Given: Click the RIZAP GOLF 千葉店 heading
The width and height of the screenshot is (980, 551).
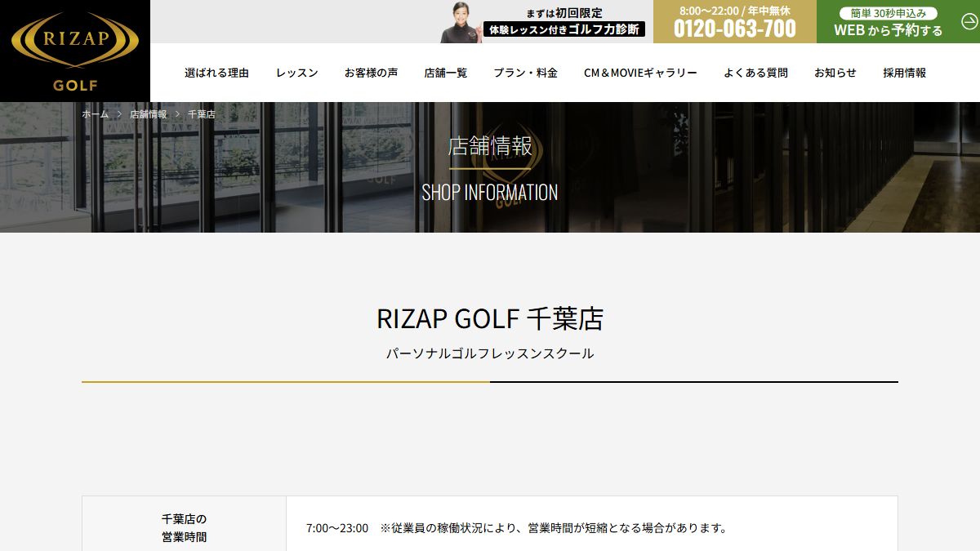Looking at the screenshot, I should (490, 318).
